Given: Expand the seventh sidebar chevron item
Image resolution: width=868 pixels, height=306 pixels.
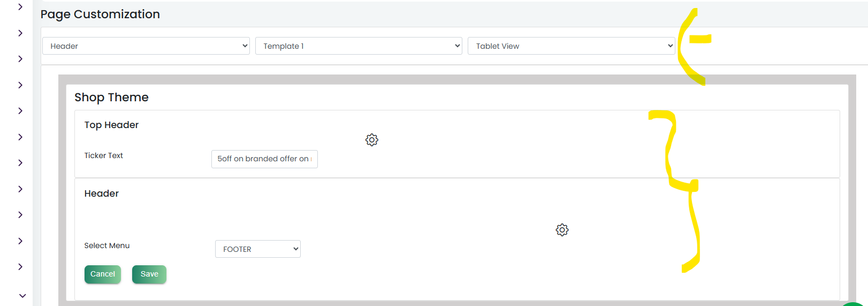Looking at the screenshot, I should point(20,163).
